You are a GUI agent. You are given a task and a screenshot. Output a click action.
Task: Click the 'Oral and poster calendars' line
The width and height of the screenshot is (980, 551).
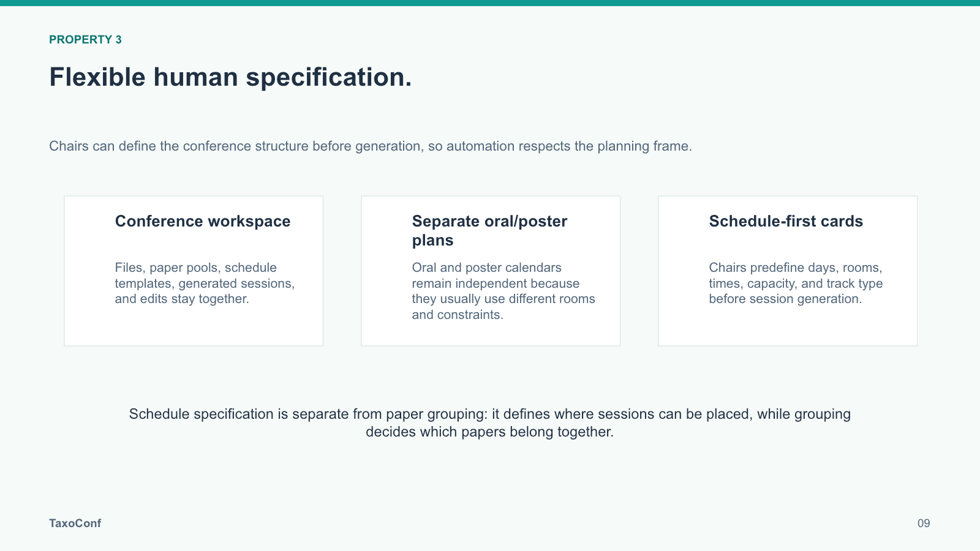(x=487, y=268)
